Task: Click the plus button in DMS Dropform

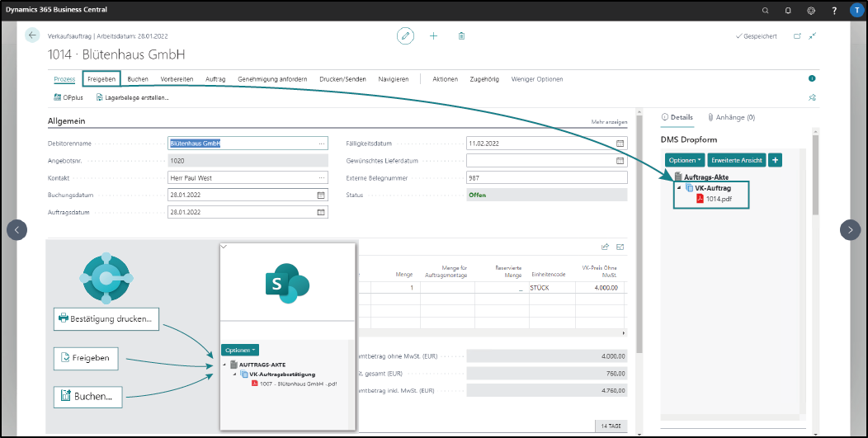Action: (775, 160)
